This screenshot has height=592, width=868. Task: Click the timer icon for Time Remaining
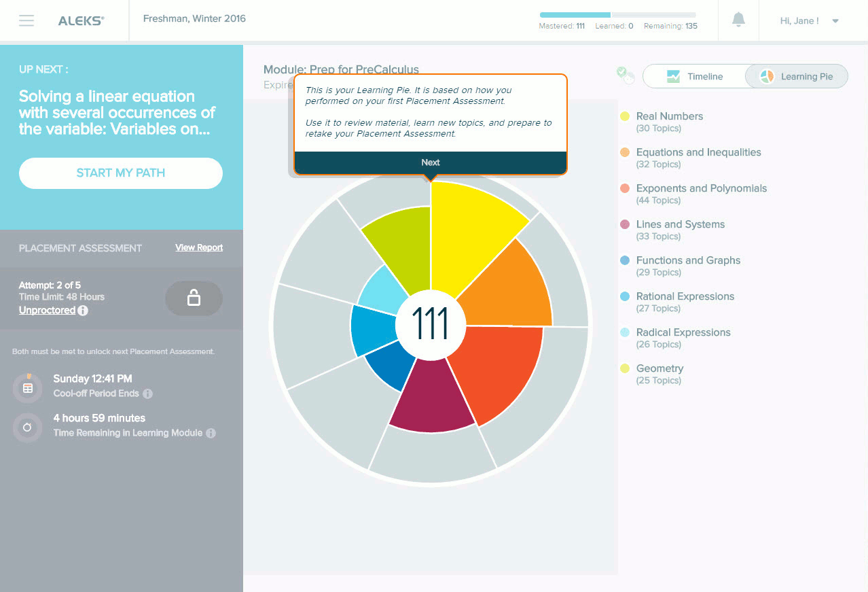point(28,427)
